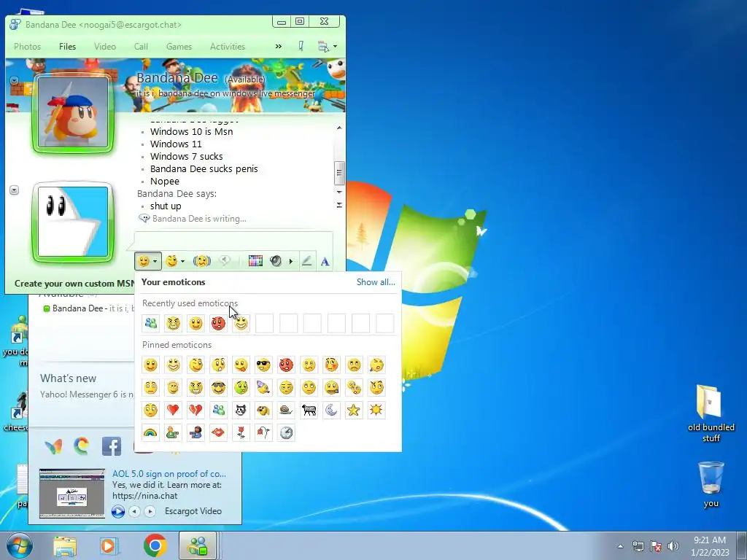The height and width of the screenshot is (560, 747).
Task: Insert the winking face from pinned emoticons
Action: point(196,365)
